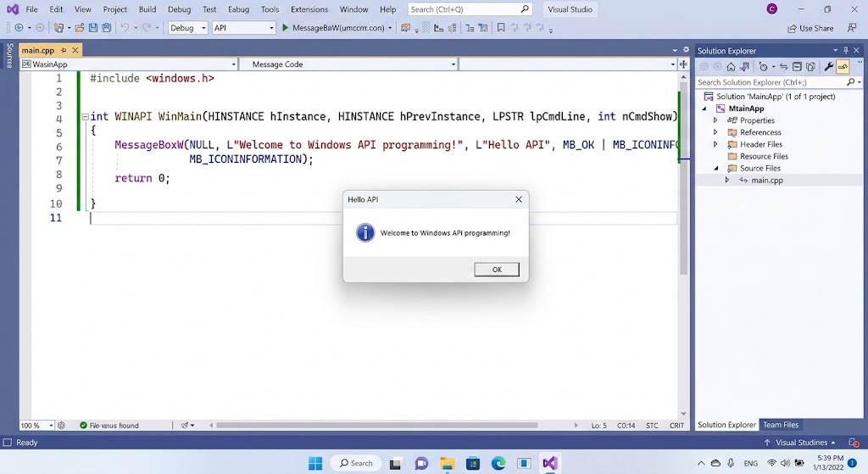Open the Debug configuration dropdown

187,28
